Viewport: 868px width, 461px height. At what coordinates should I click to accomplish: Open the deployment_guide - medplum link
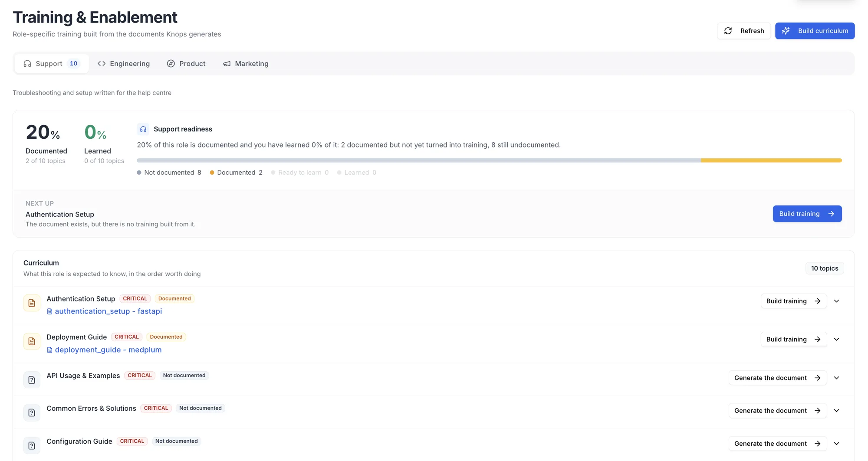click(x=104, y=350)
